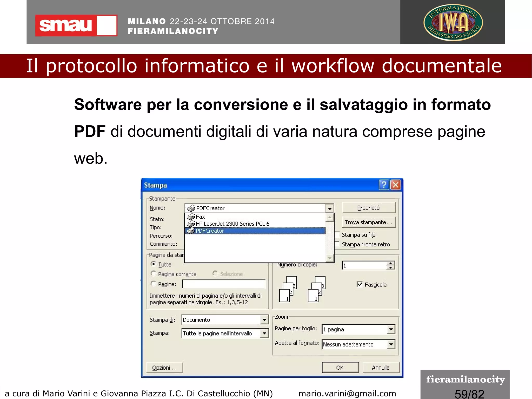Increase number of copies with up arrow

(x=390, y=263)
